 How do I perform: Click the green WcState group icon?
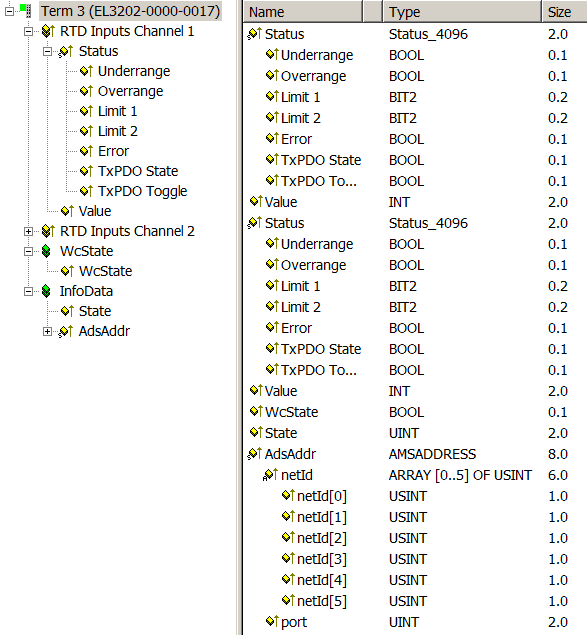point(46,251)
